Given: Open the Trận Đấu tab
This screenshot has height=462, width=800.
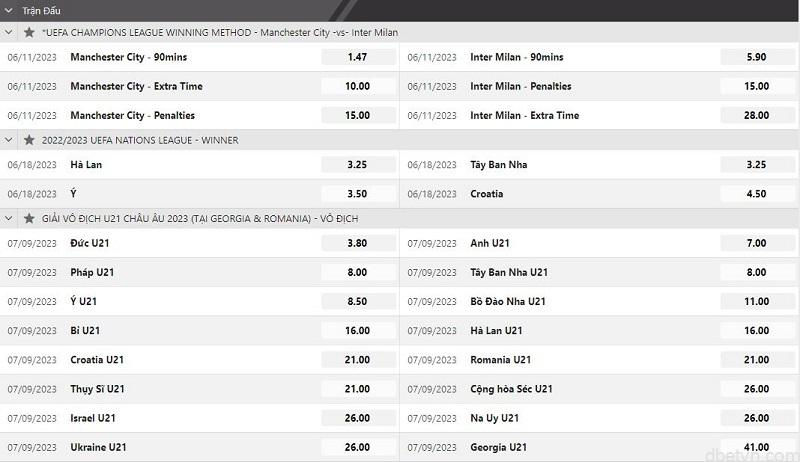Looking at the screenshot, I should (x=41, y=10).
